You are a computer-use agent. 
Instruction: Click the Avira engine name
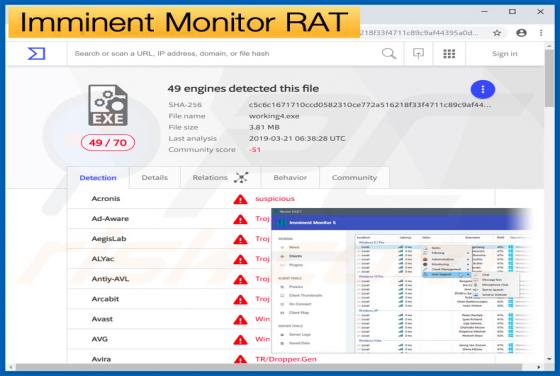(101, 359)
